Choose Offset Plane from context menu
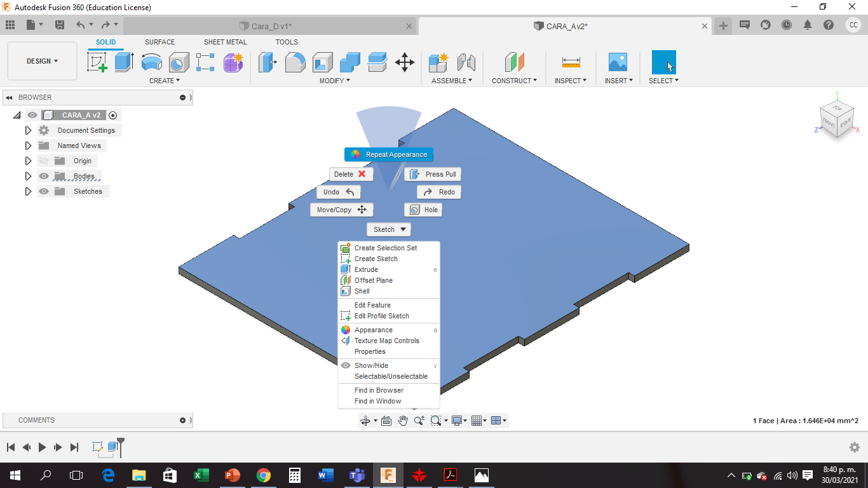The image size is (868, 488). click(389, 280)
